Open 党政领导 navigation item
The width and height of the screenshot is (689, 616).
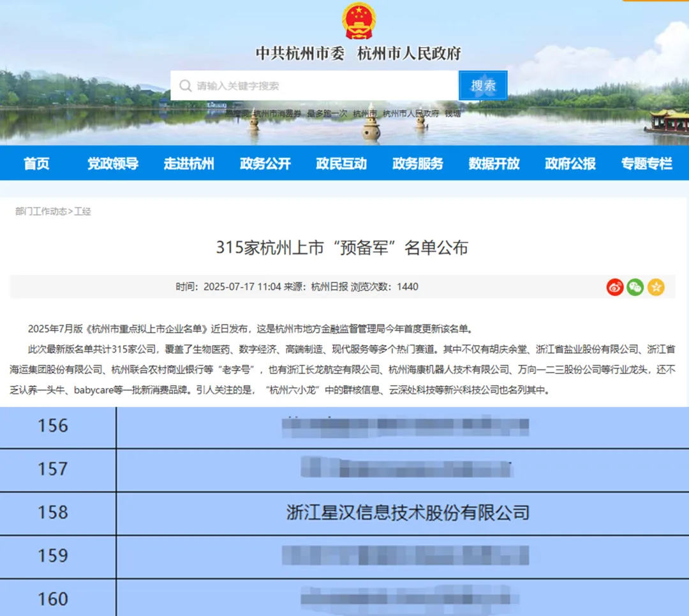coord(113,163)
